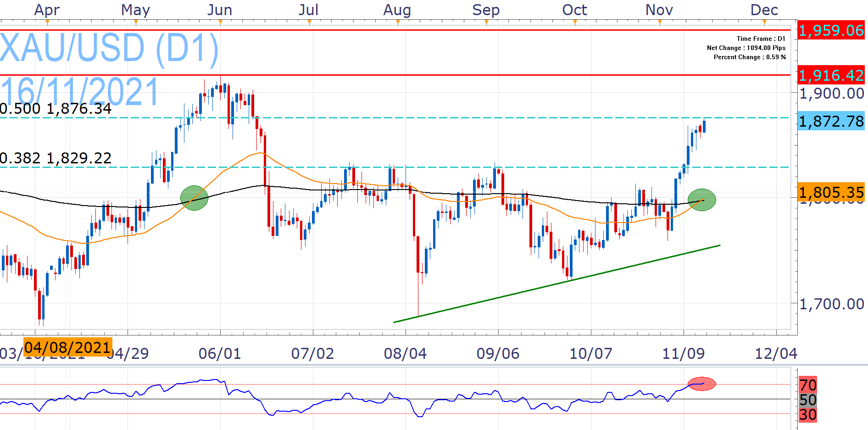The width and height of the screenshot is (868, 430).
Task: Click the 0.500 1,876.34 Fibonacci level label
Action: tap(56, 109)
